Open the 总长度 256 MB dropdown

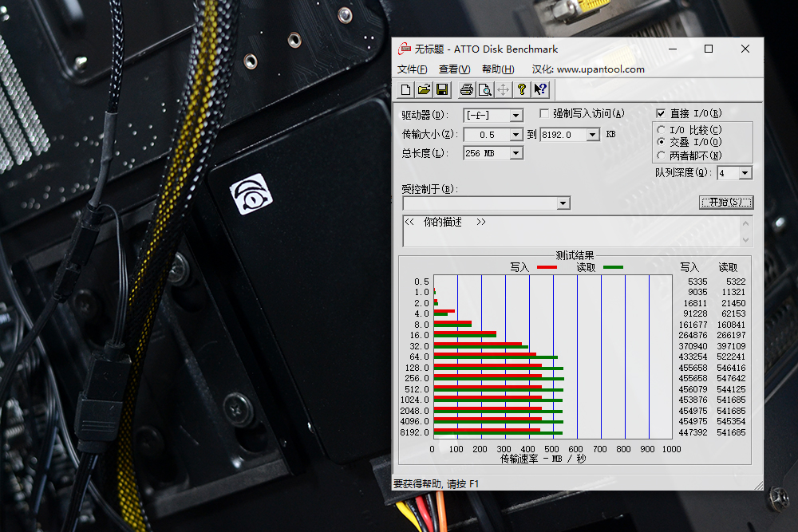tap(516, 153)
